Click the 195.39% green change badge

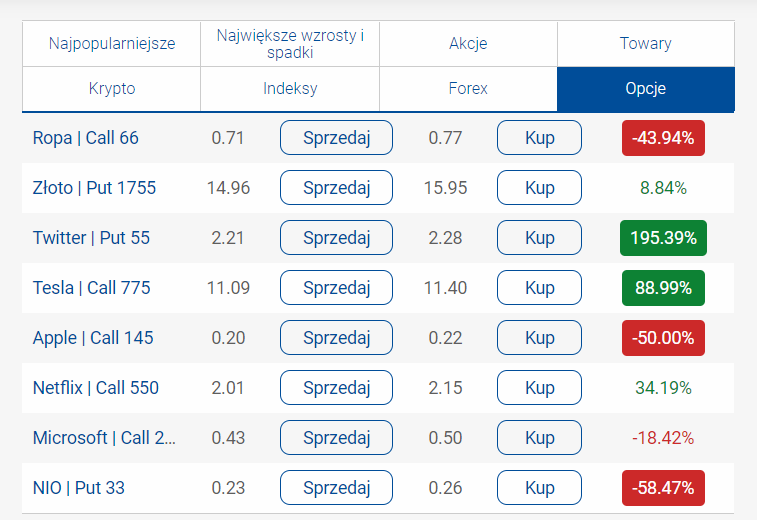663,238
